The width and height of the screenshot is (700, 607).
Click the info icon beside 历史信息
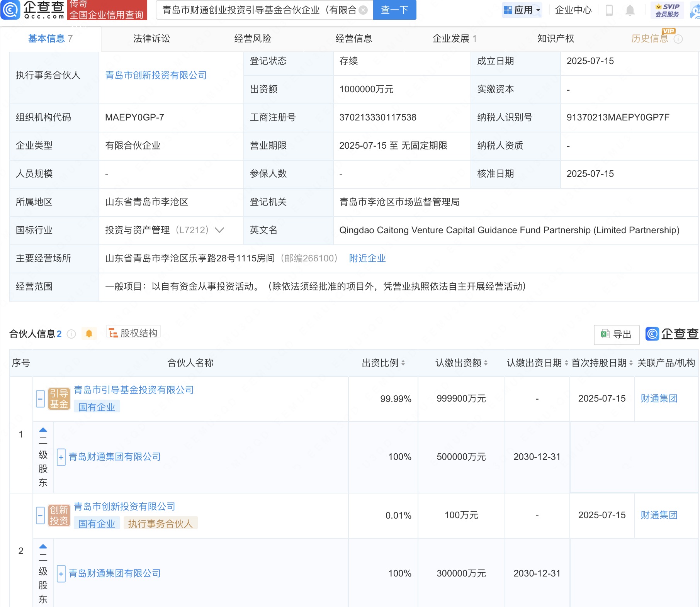pyautogui.click(x=678, y=39)
